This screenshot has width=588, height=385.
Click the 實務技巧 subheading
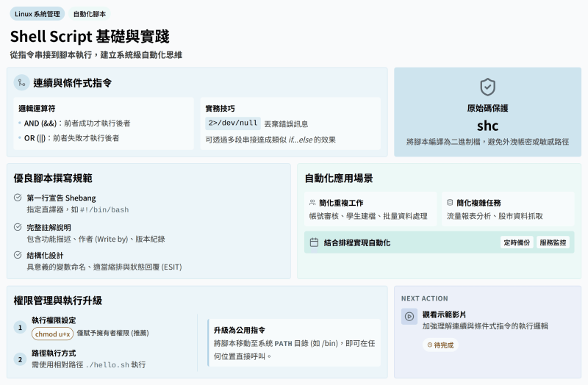tap(220, 108)
